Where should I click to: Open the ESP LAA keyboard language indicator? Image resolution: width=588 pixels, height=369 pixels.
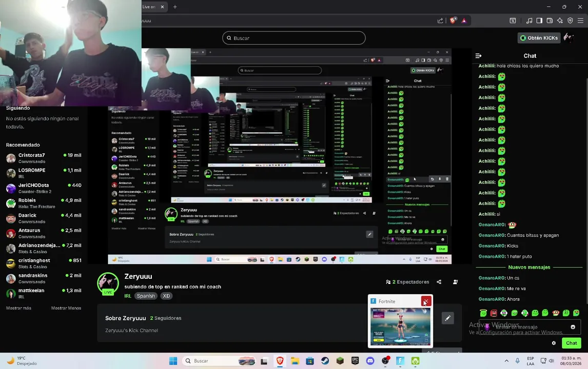click(x=530, y=361)
